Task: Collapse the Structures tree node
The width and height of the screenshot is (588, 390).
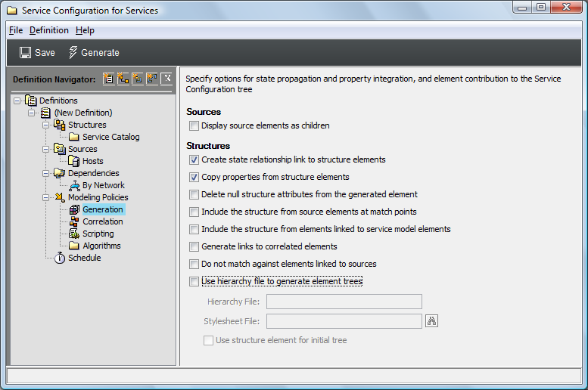Action: (x=45, y=125)
